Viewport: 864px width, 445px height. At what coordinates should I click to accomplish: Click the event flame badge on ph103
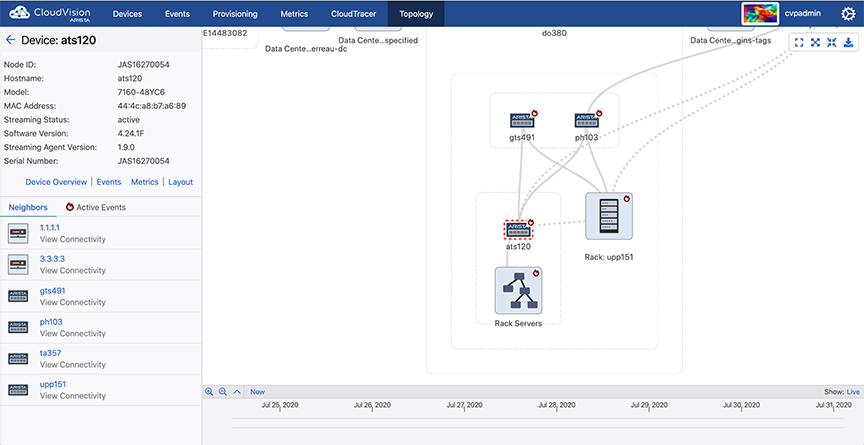(x=599, y=113)
